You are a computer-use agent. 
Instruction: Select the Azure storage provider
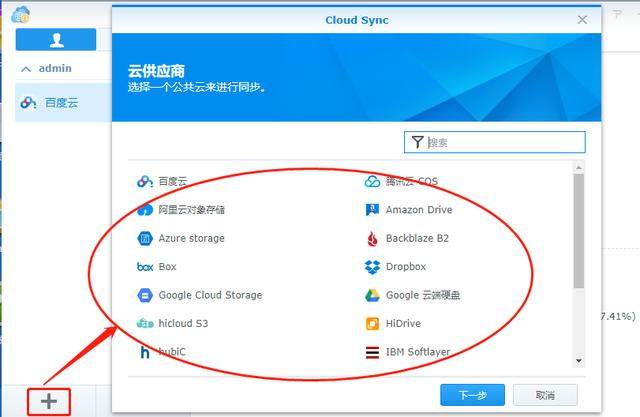[181, 238]
